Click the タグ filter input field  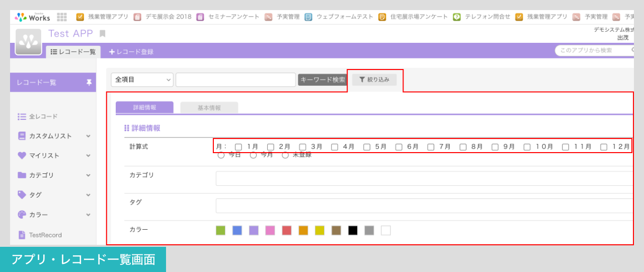424,206
